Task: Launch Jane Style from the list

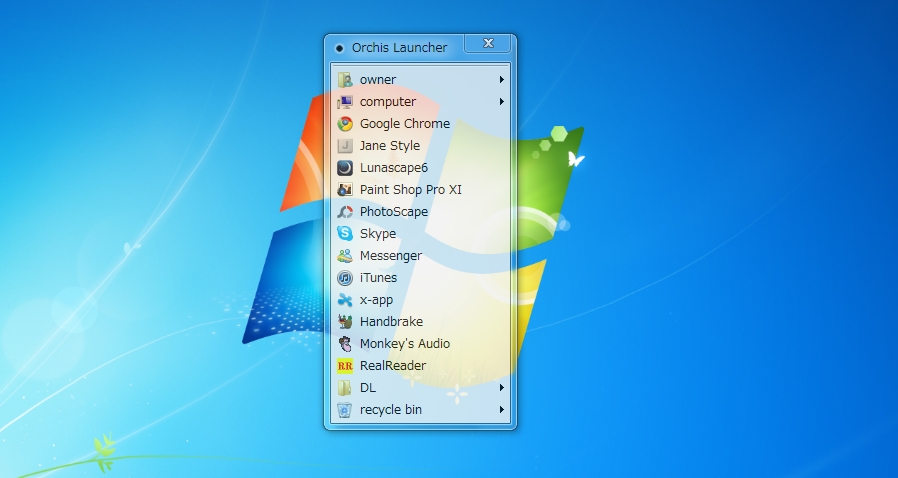Action: pos(420,146)
